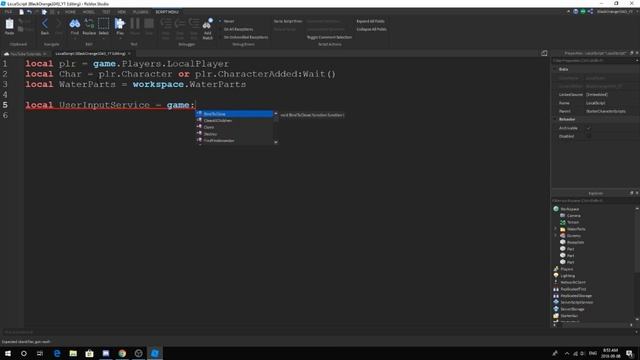Toggle the Disabled checkbox

pos(589,136)
